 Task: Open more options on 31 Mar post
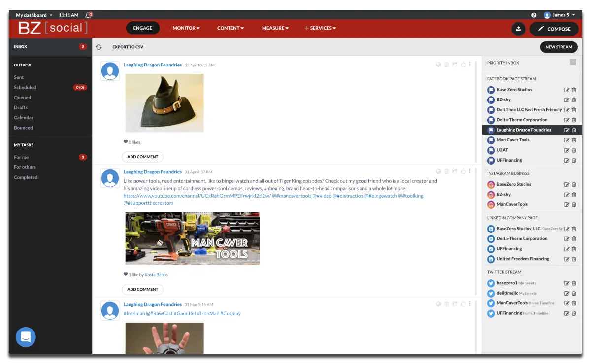point(470,304)
